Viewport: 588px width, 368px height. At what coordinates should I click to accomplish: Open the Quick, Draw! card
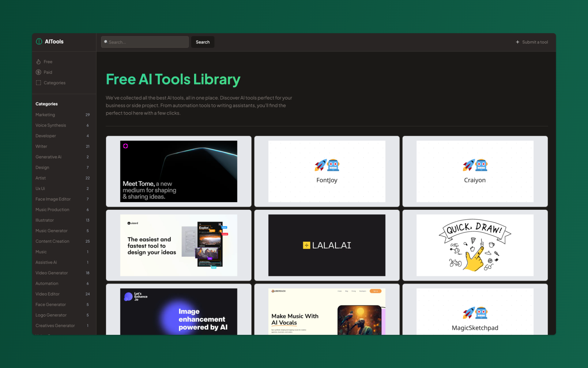(x=474, y=245)
